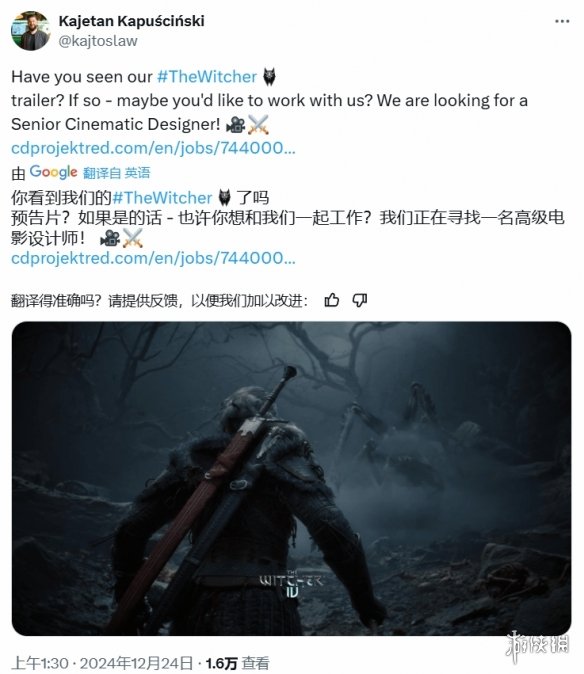Rate the translation with thumbs up
Viewport: 584px width, 674px height.
(x=332, y=300)
